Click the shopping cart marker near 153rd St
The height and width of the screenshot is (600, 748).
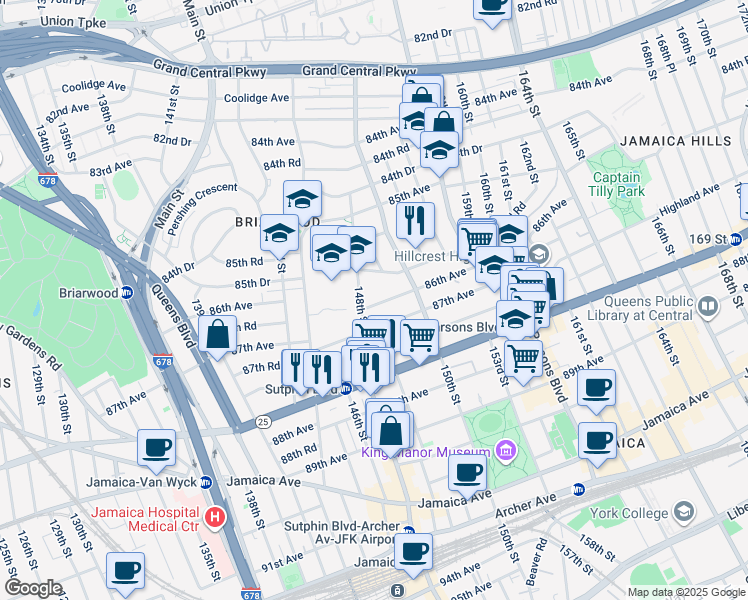(x=523, y=357)
